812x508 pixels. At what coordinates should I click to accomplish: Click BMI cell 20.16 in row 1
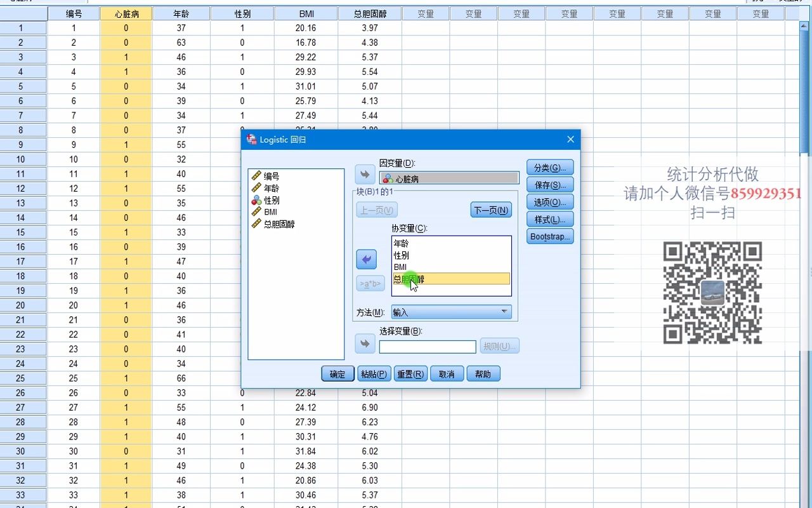click(306, 28)
